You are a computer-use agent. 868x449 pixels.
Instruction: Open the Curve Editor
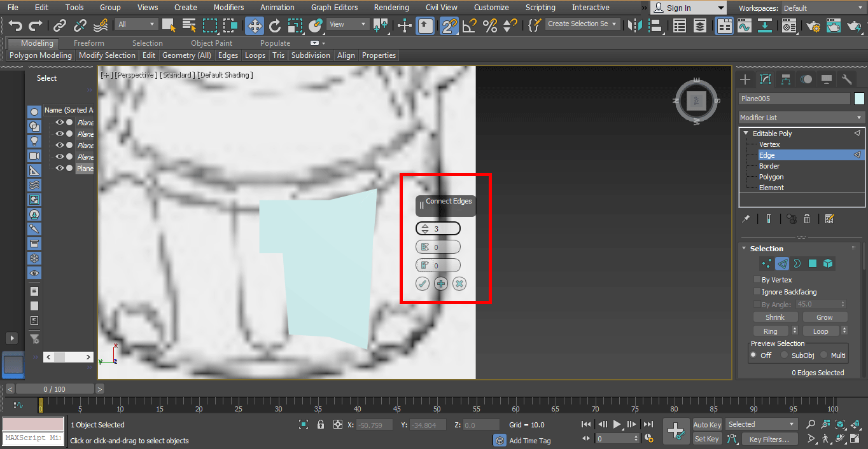pyautogui.click(x=744, y=26)
